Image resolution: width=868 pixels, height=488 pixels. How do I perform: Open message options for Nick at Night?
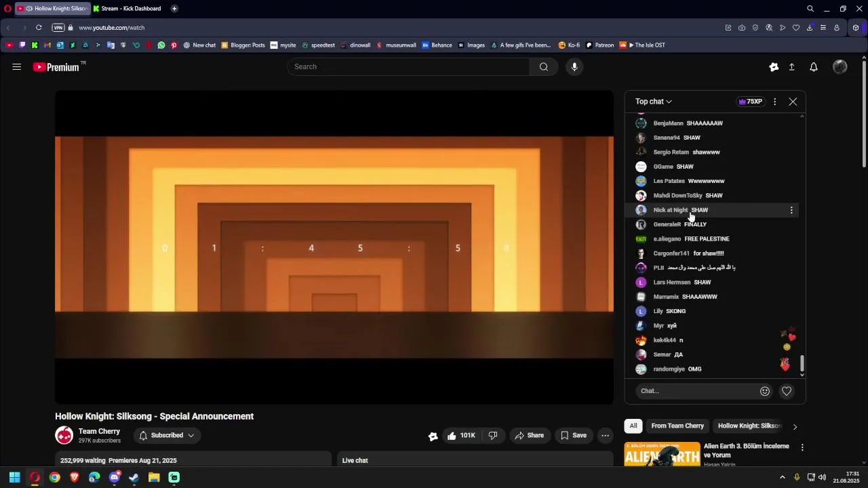tap(791, 210)
